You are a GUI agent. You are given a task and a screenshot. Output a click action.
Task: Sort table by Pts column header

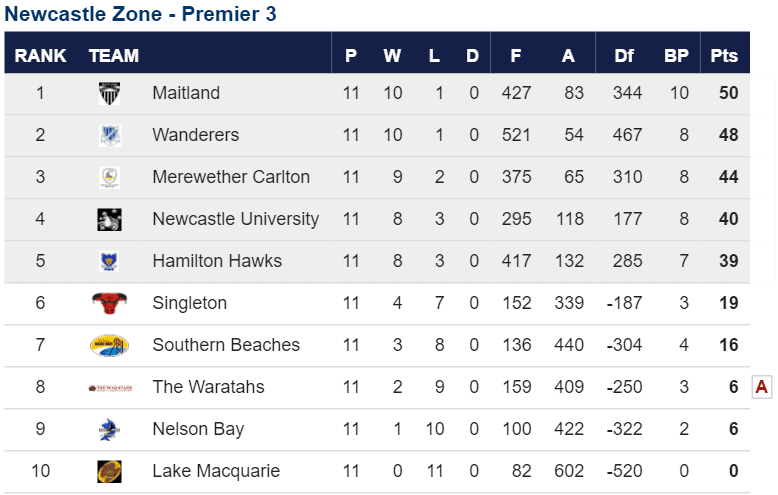click(x=724, y=56)
